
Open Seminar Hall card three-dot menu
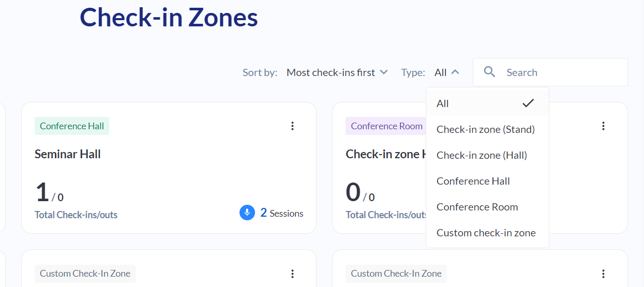(292, 126)
